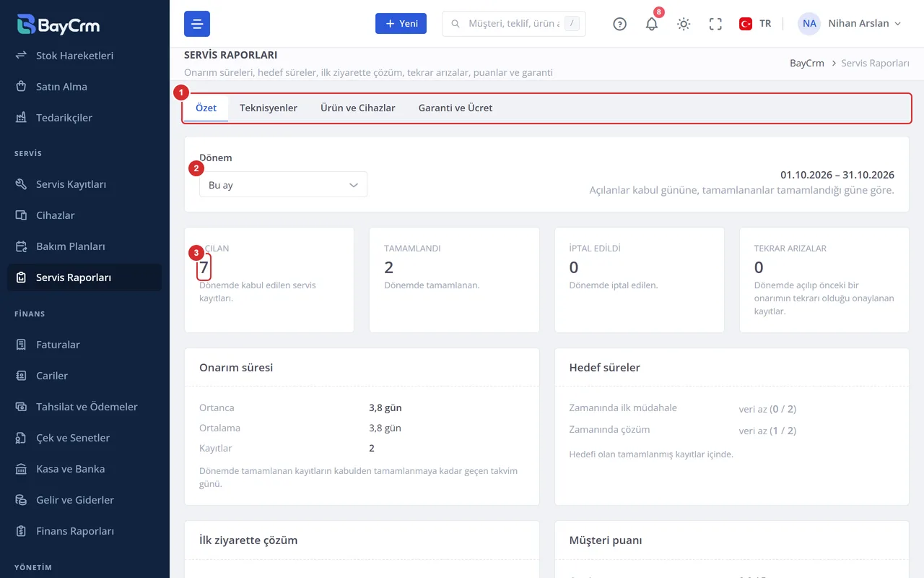
Task: Click the Servis Kayıtları wrench icon
Action: point(22,184)
